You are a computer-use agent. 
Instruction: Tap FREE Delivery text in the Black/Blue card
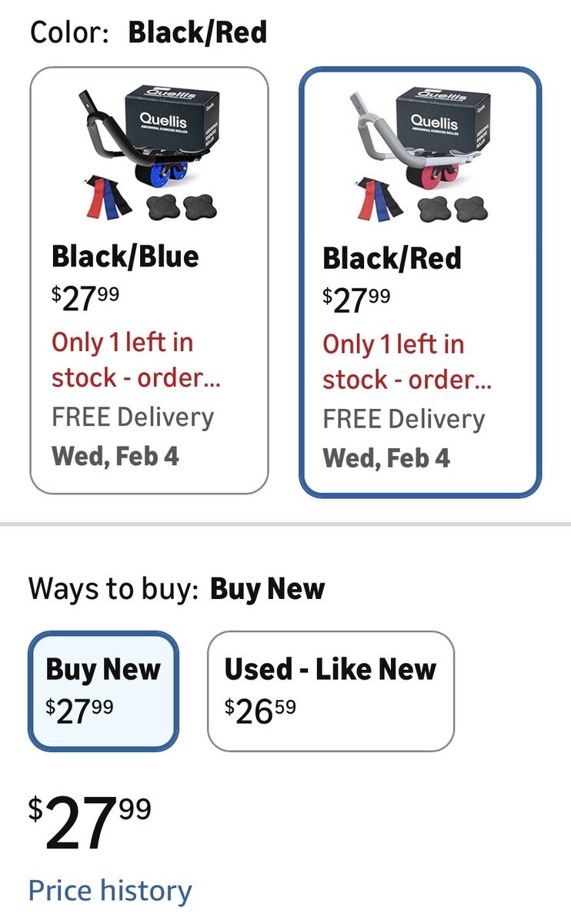point(132,417)
